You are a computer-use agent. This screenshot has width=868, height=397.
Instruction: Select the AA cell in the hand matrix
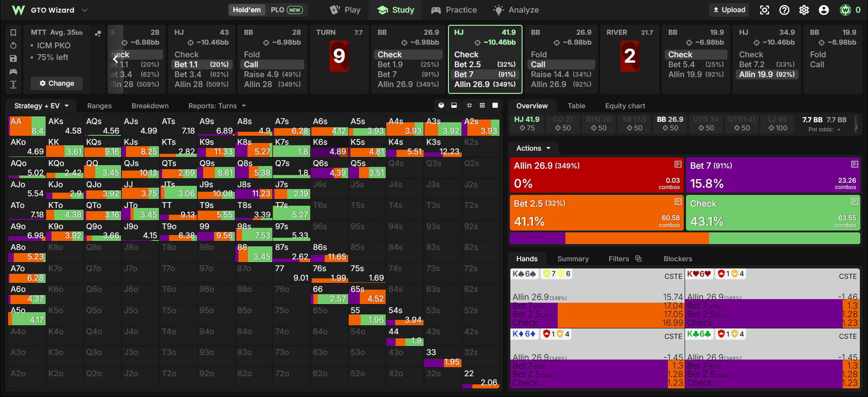[27, 126]
